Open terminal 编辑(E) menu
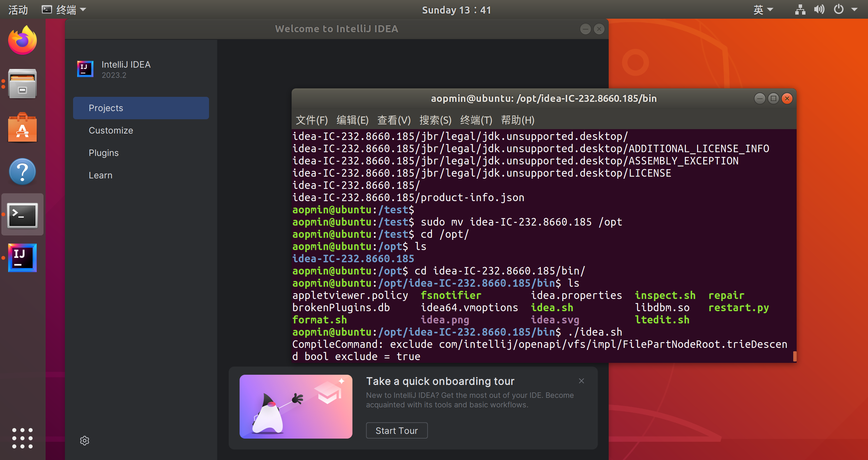868x460 pixels. [x=352, y=120]
